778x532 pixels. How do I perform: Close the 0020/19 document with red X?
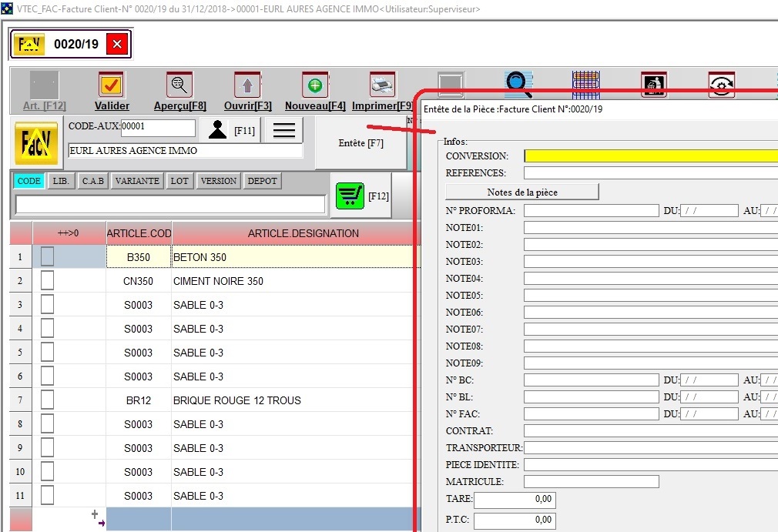pyautogui.click(x=117, y=44)
